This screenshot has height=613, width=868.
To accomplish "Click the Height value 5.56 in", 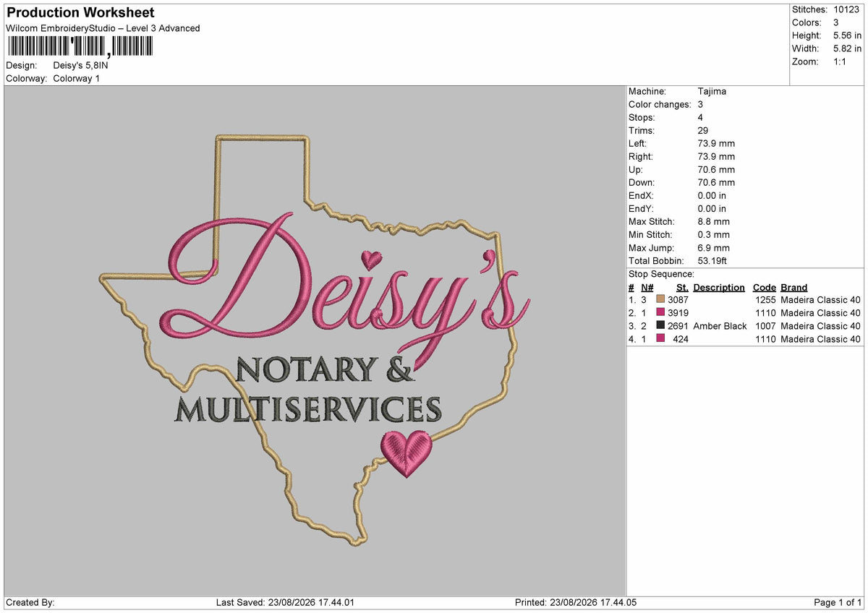I will click(x=847, y=35).
